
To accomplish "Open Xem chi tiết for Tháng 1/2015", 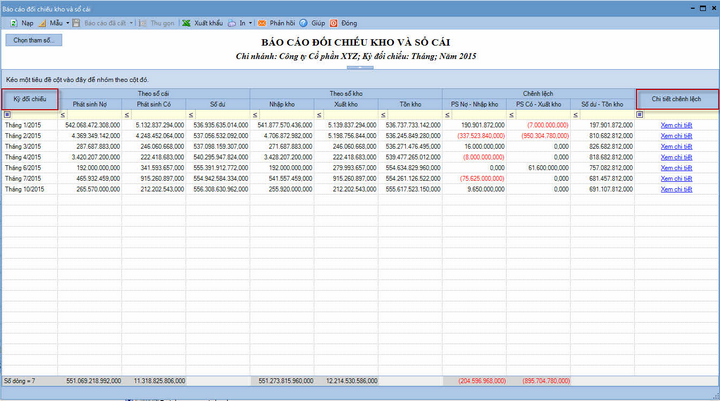I will pos(676,125).
